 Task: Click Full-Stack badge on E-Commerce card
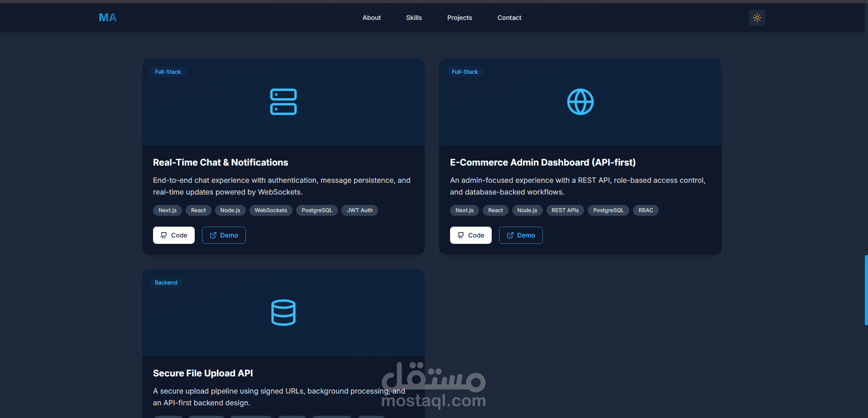(465, 72)
